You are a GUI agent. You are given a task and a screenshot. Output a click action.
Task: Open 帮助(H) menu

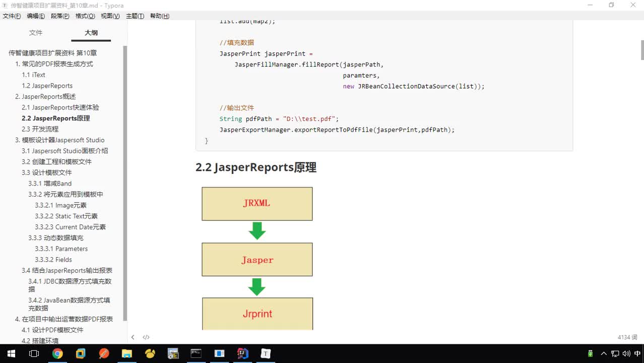[160, 16]
